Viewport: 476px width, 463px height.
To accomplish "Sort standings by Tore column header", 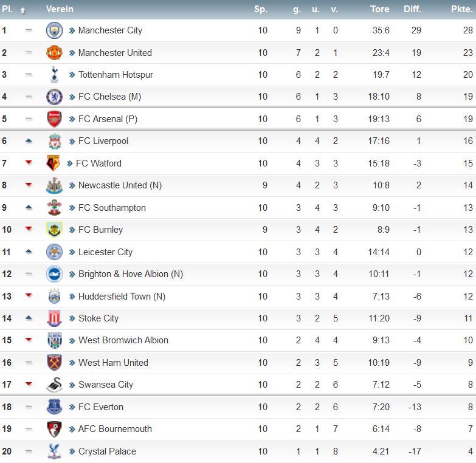I will (379, 9).
